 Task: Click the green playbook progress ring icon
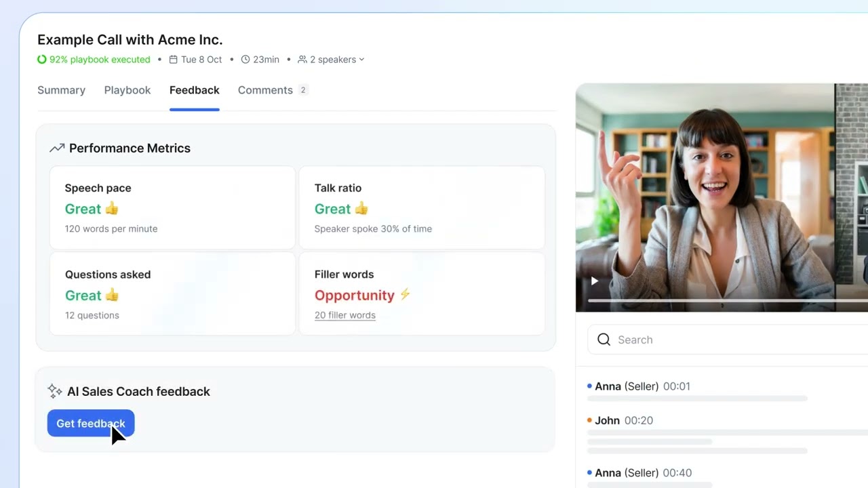(42, 60)
